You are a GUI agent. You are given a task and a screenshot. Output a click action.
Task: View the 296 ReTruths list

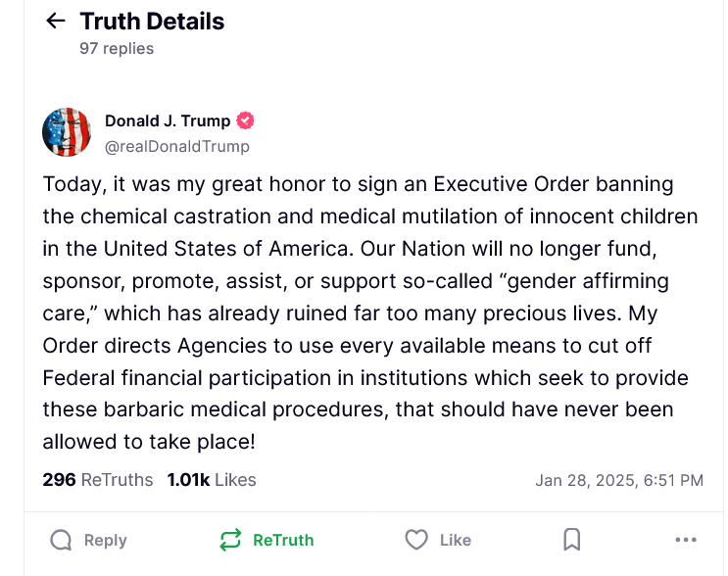(98, 480)
